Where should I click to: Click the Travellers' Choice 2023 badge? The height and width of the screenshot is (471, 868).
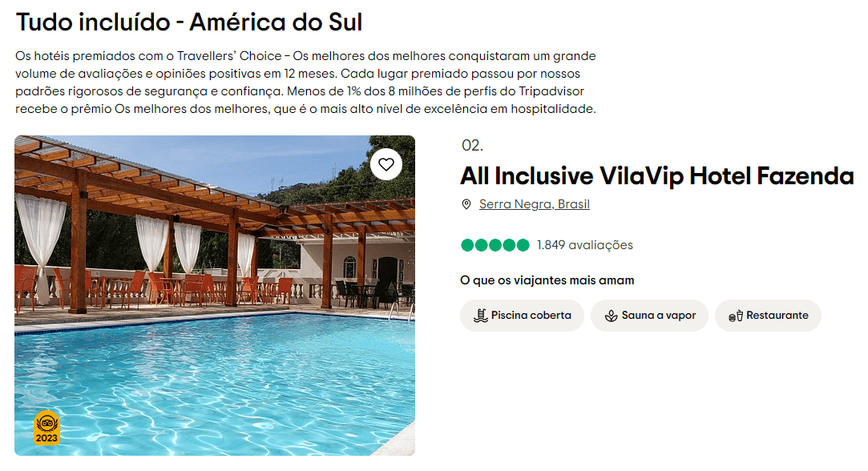46,428
